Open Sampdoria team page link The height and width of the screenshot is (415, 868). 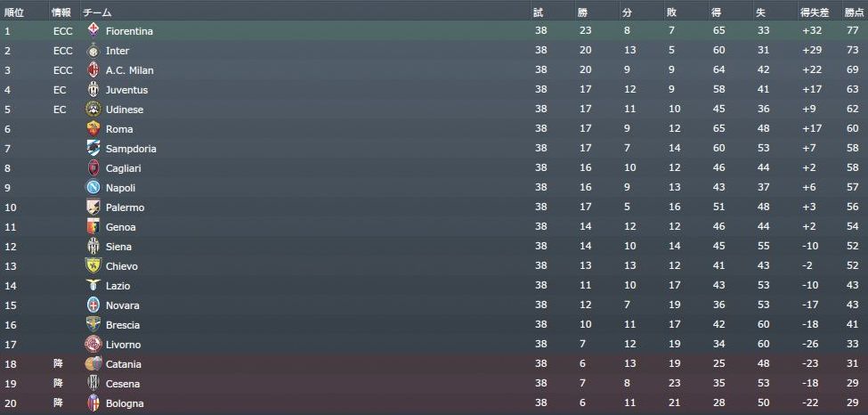coord(130,149)
